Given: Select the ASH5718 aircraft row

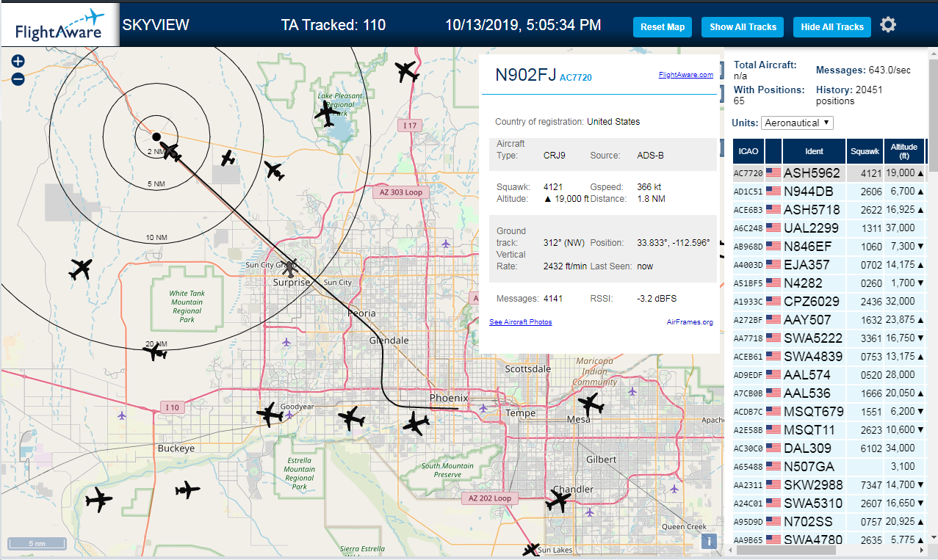Looking at the screenshot, I should pyautogui.click(x=829, y=210).
